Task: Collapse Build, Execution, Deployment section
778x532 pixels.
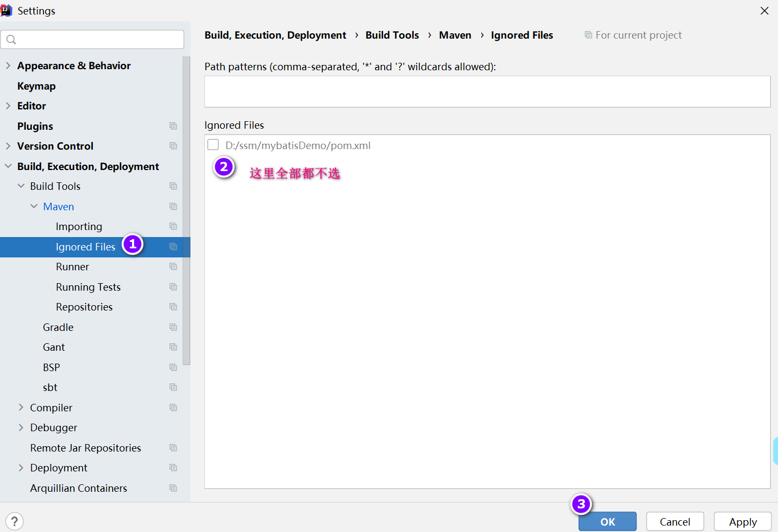Action: click(x=8, y=166)
